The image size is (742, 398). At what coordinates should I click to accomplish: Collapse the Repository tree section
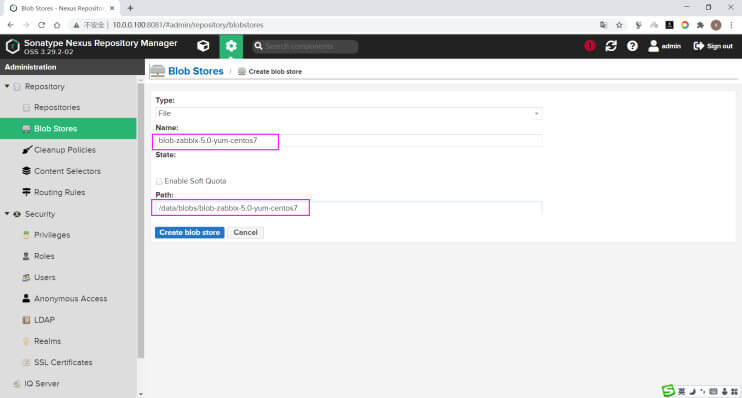click(7, 86)
